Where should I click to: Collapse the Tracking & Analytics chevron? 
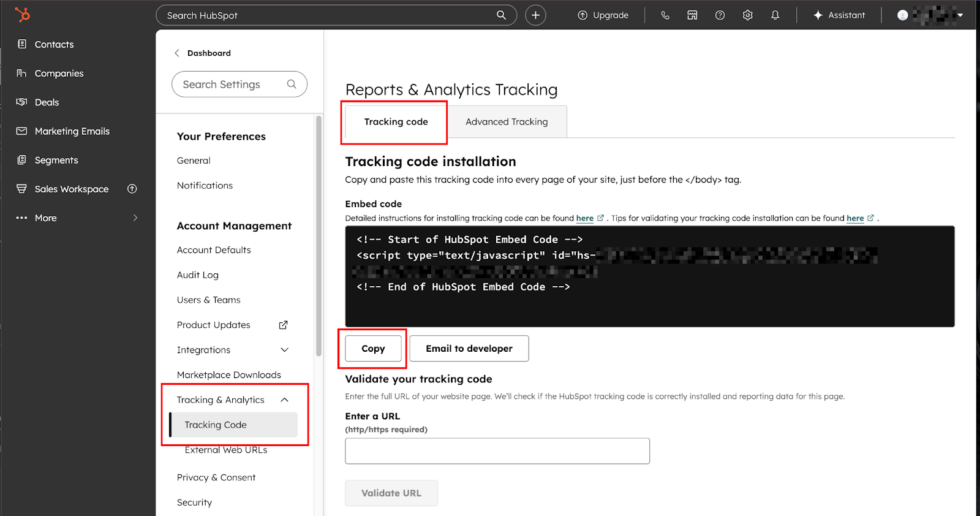pyautogui.click(x=284, y=400)
